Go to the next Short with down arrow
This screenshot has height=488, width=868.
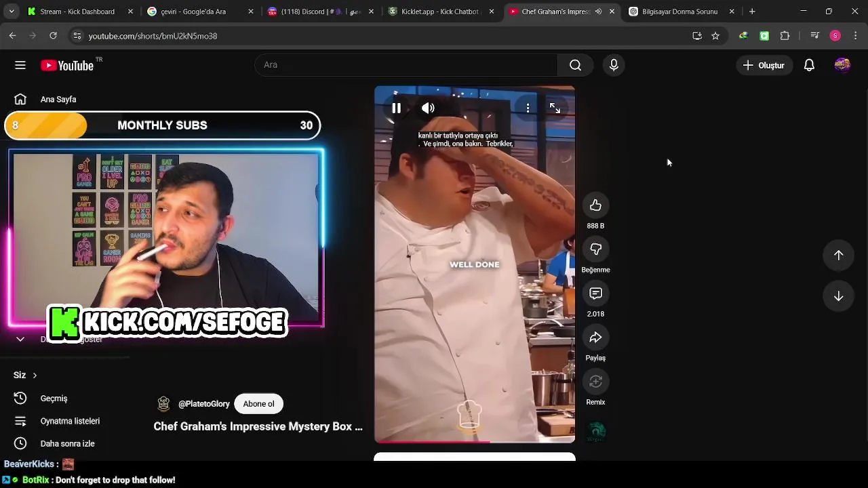click(839, 296)
